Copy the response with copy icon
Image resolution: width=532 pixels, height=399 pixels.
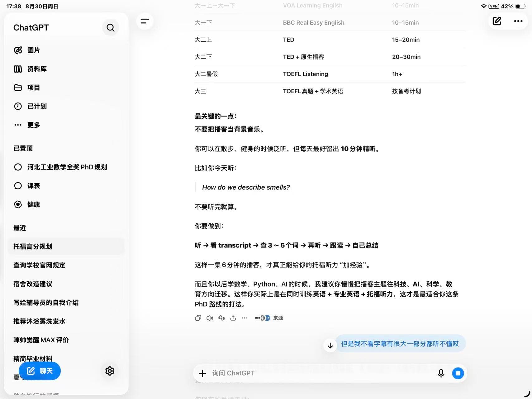pos(198,318)
